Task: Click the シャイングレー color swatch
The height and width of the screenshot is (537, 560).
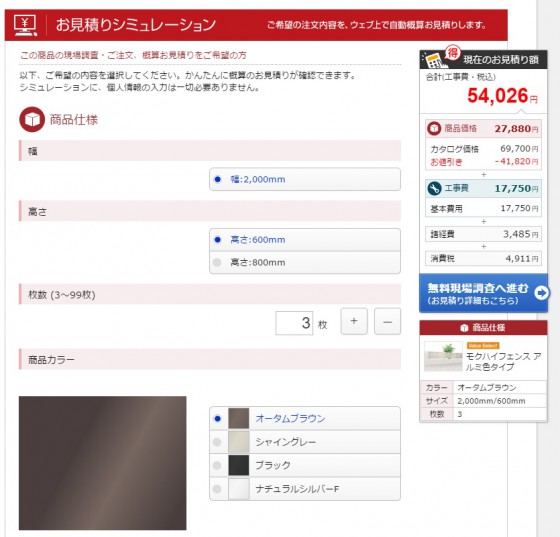Action: (x=239, y=442)
